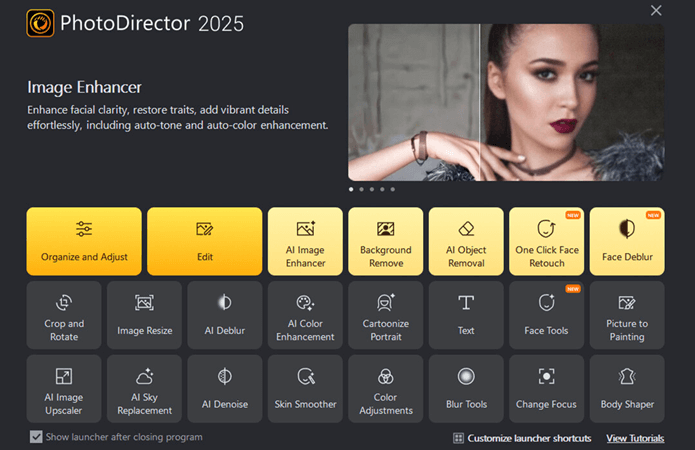
Task: Click Customize launcher shortcuts
Action: (x=522, y=438)
